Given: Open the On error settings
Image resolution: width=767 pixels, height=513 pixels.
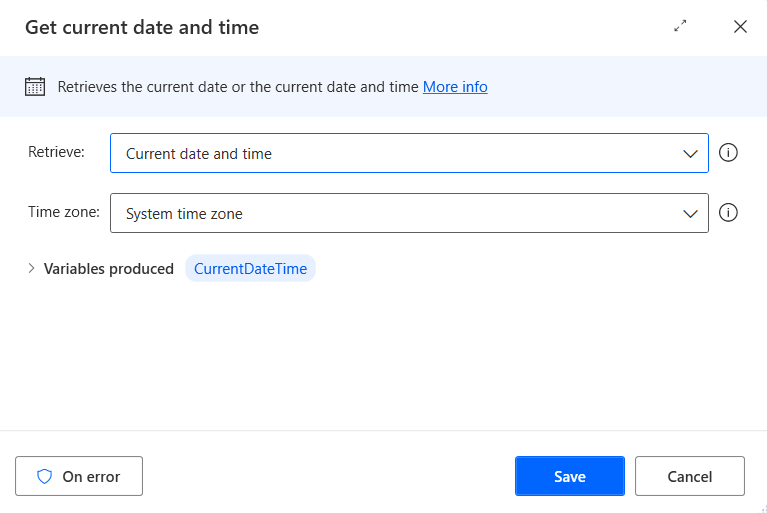Looking at the screenshot, I should click(x=79, y=477).
